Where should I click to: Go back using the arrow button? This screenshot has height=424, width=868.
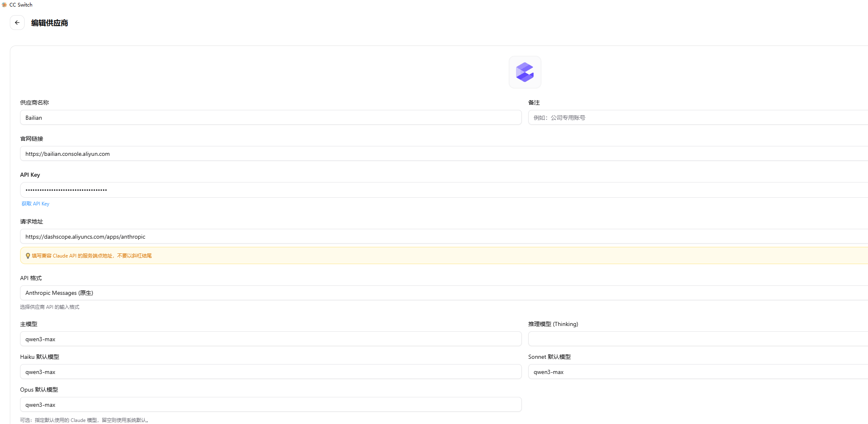(x=17, y=23)
